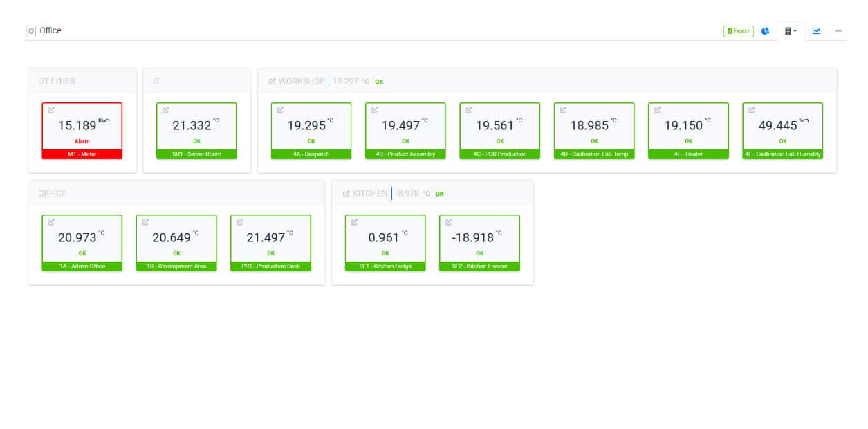Open the SF2 - Kitchen Freezer tile editor
Screen dimensions: 868x429
448,222
